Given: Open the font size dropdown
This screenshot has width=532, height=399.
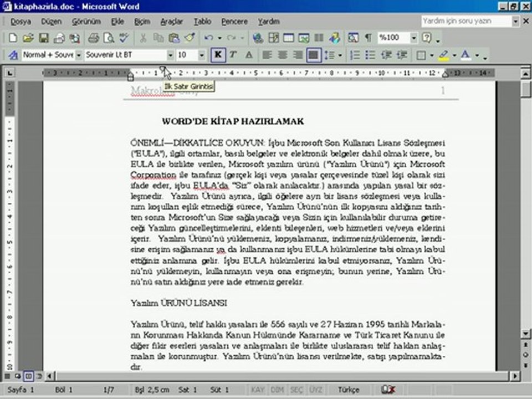Looking at the screenshot, I should [202, 55].
